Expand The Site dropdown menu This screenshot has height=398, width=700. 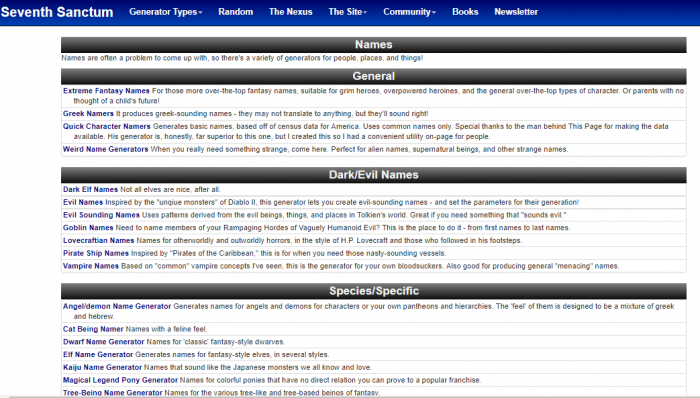pyautogui.click(x=348, y=12)
